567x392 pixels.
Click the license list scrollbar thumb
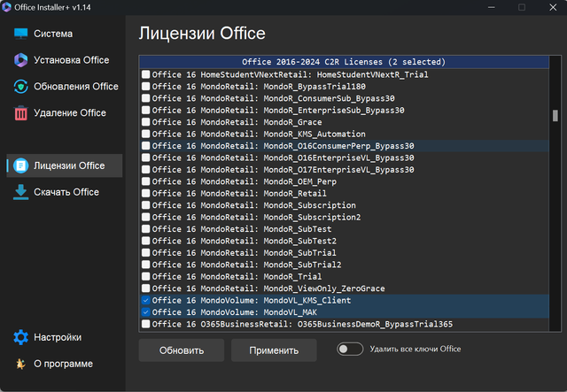(555, 116)
